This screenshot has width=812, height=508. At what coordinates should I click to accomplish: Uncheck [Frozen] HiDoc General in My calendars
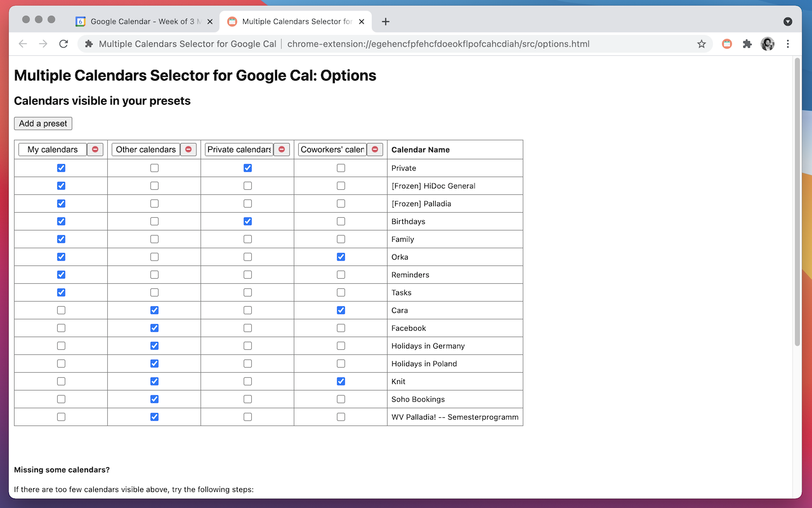(x=61, y=186)
